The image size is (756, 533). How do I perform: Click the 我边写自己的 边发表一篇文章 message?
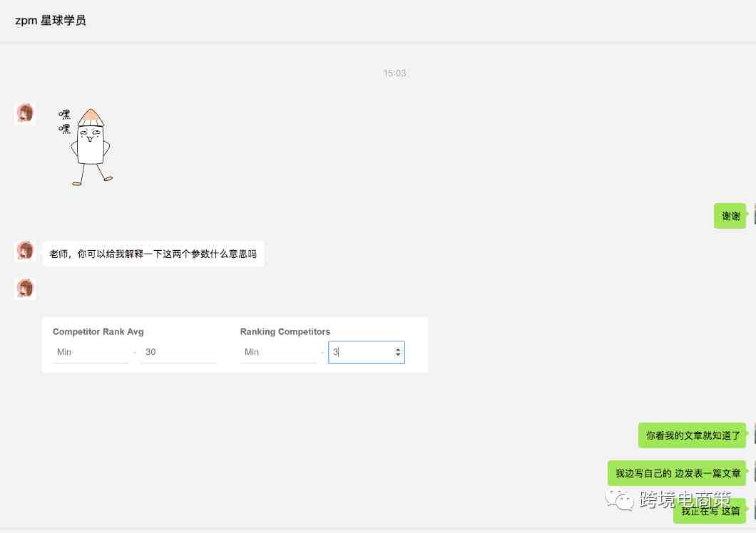677,473
